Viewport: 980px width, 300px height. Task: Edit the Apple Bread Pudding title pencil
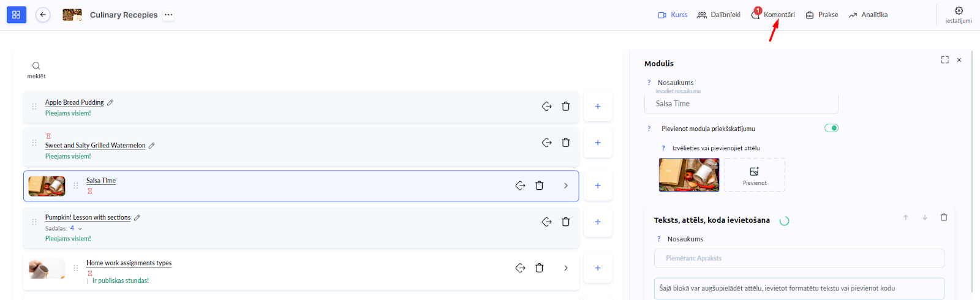(110, 103)
